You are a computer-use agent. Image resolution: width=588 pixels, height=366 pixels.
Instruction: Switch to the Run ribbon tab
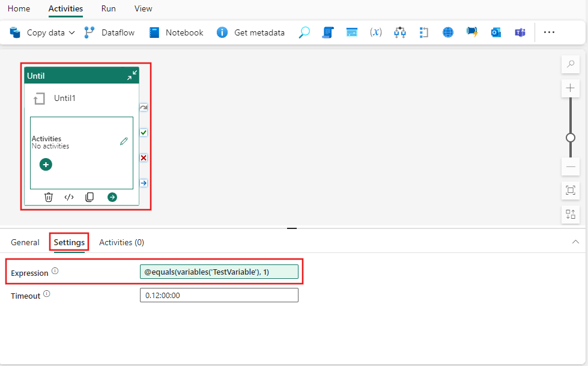tap(108, 8)
